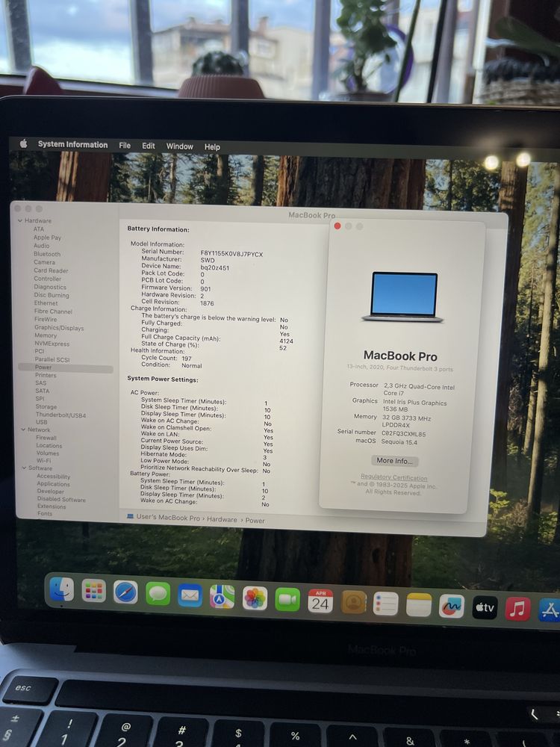Click the MacBook Pro laptop image
This screenshot has height=747, width=560.
tap(403, 297)
